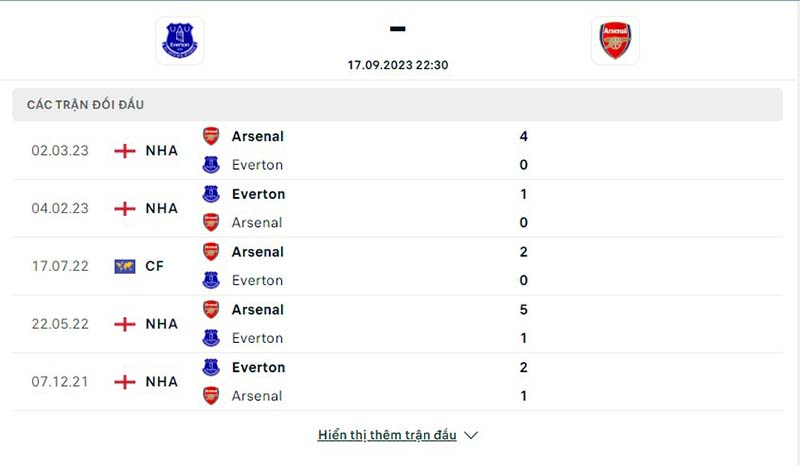Click the score 5 in 22.05.22 match
800x465 pixels.
click(x=524, y=310)
